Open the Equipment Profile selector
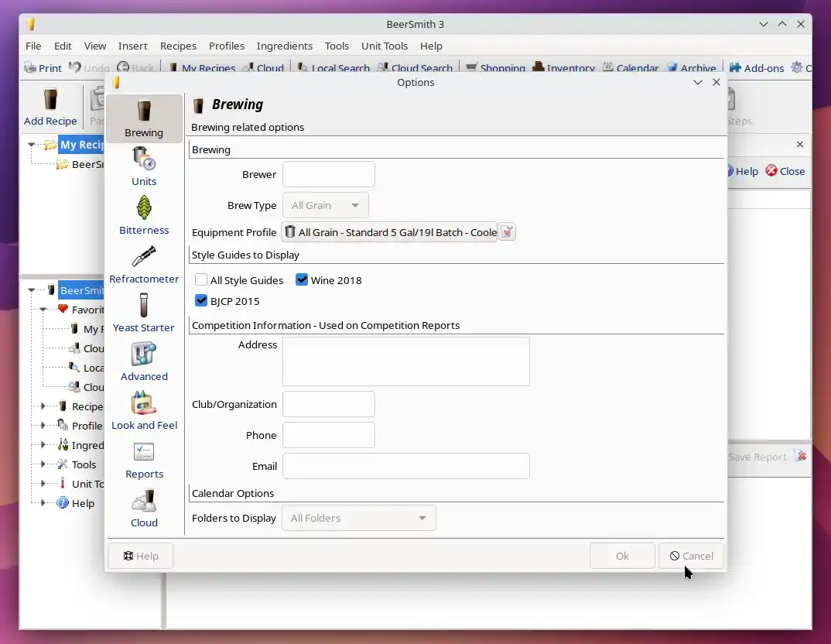Screen dimensions: 831x644 (x=390, y=232)
